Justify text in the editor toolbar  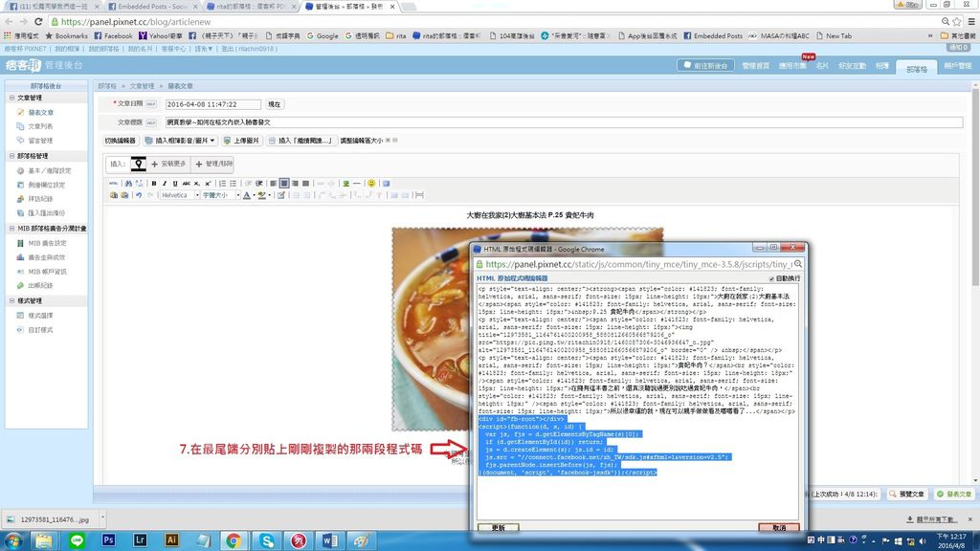[305, 183]
